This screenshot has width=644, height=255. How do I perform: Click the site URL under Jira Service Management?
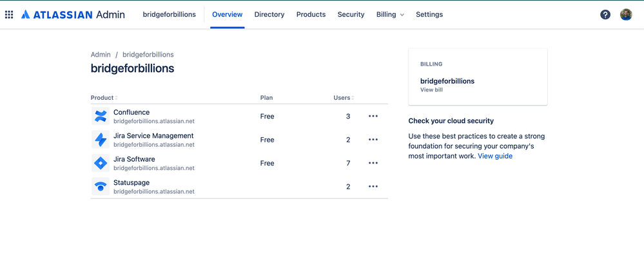(x=154, y=145)
